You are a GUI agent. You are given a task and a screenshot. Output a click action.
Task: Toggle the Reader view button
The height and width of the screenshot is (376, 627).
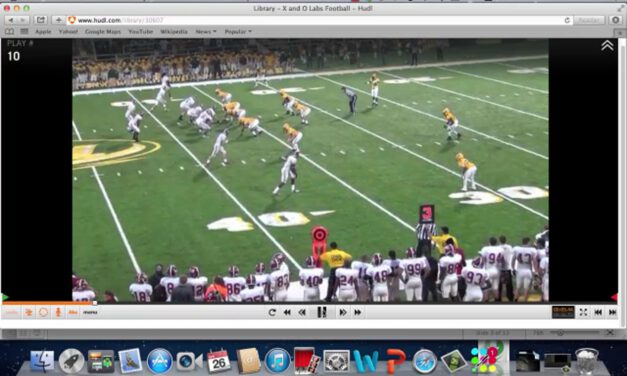coord(589,20)
